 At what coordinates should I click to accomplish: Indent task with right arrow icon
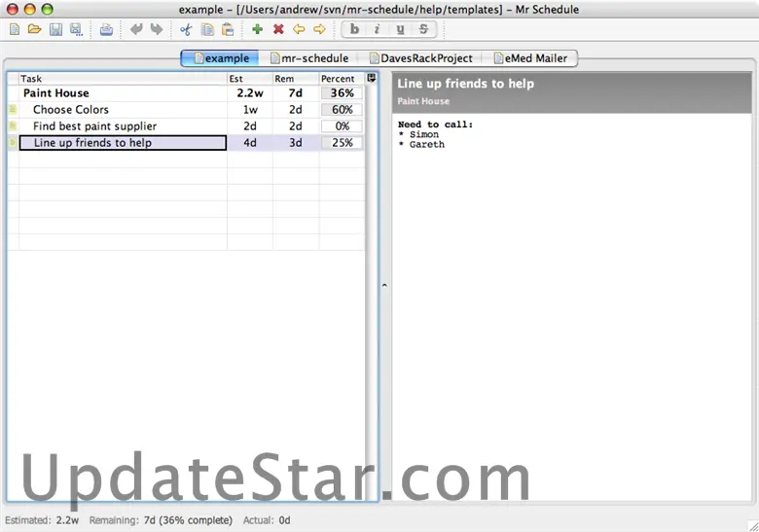pos(319,29)
